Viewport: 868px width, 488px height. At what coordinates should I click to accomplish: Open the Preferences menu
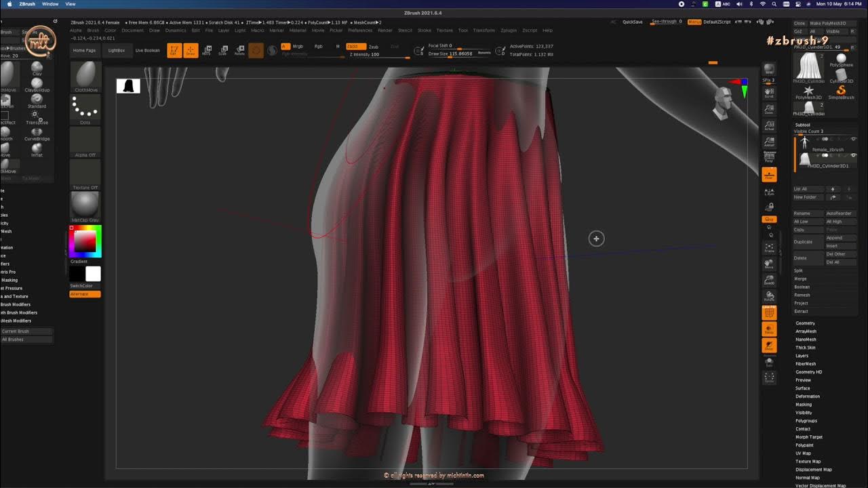tap(360, 30)
